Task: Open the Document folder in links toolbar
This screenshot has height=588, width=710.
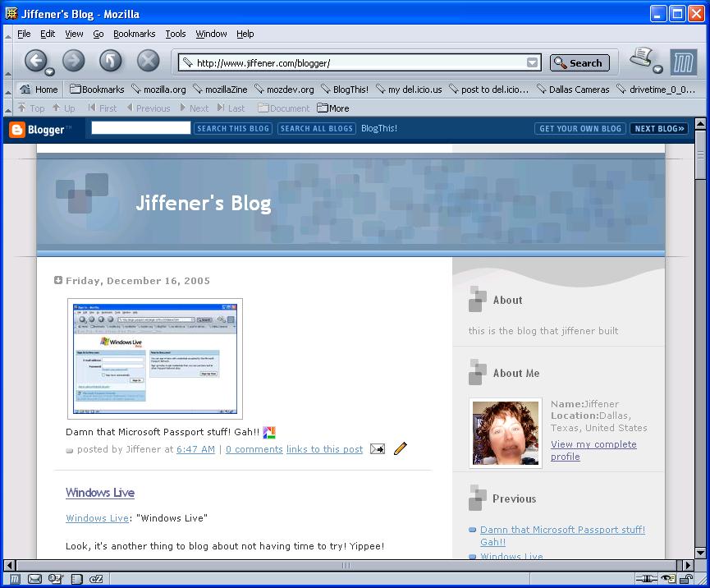Action: pyautogui.click(x=284, y=108)
